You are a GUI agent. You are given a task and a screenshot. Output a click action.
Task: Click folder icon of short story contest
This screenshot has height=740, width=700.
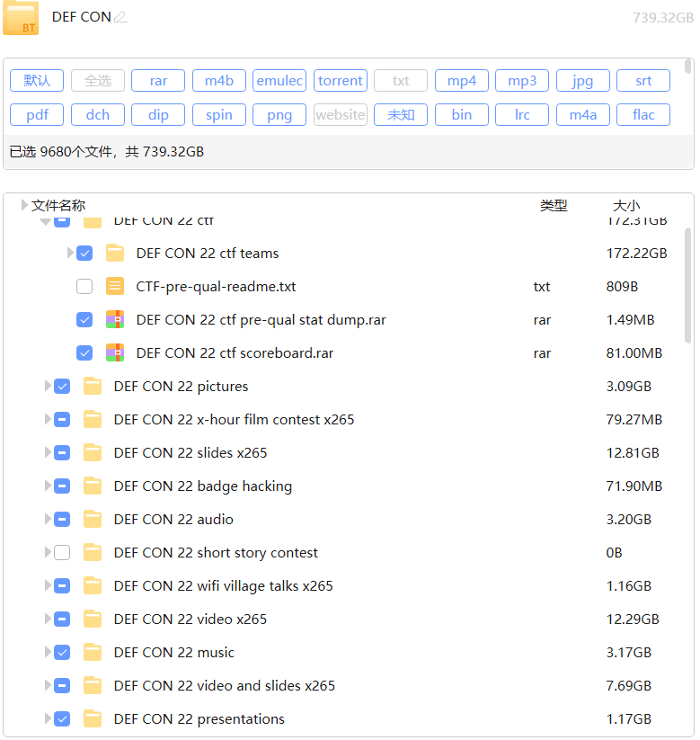coord(93,552)
